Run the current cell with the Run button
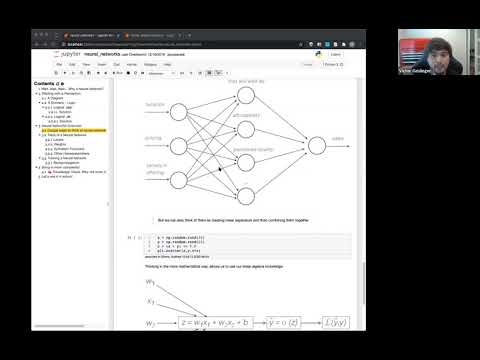 [118, 73]
